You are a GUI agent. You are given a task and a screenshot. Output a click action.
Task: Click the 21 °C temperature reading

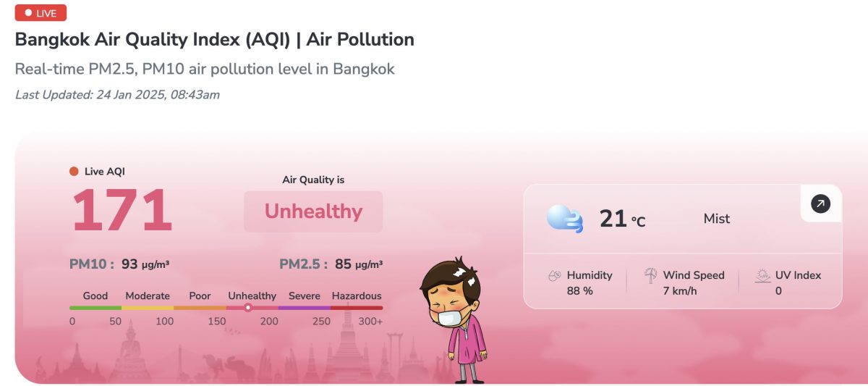[x=621, y=219]
